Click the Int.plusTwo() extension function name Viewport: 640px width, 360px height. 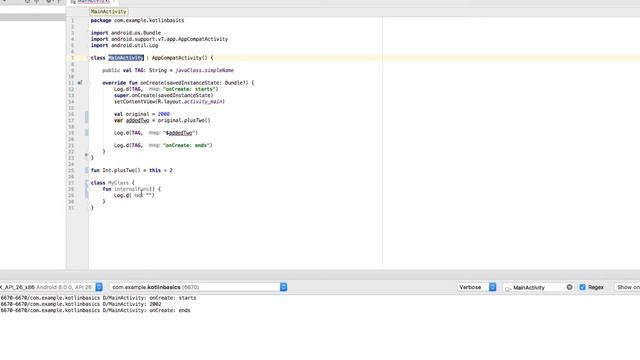[x=121, y=170]
